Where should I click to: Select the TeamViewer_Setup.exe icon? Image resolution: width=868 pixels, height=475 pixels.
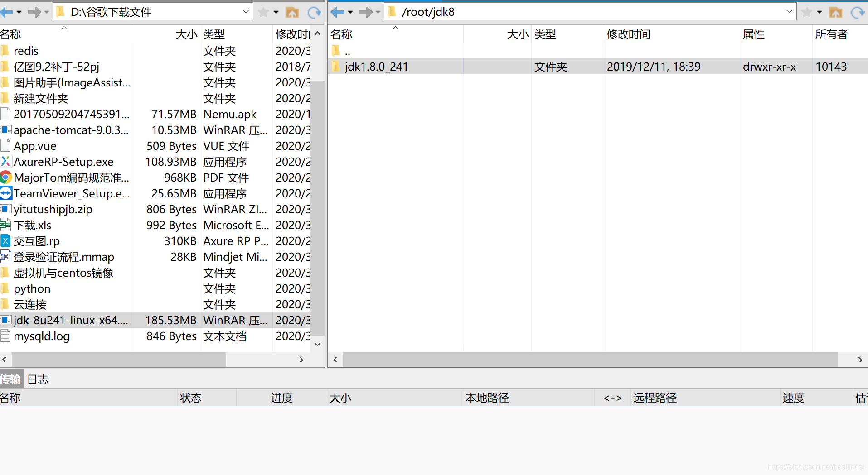(5, 193)
